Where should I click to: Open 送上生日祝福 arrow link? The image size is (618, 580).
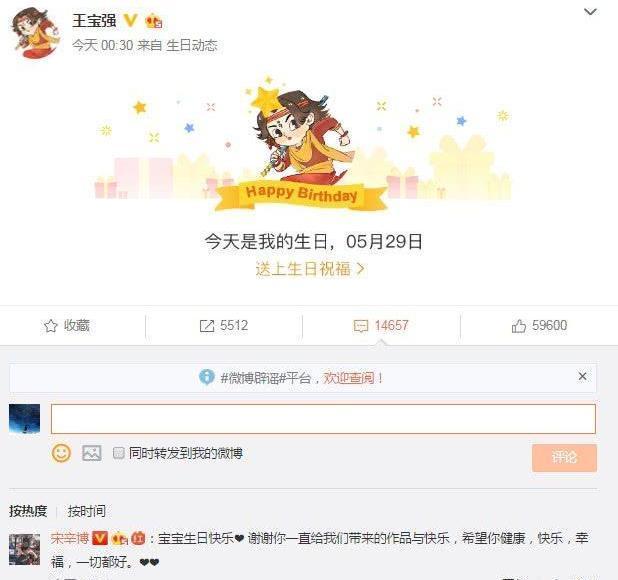(310, 269)
